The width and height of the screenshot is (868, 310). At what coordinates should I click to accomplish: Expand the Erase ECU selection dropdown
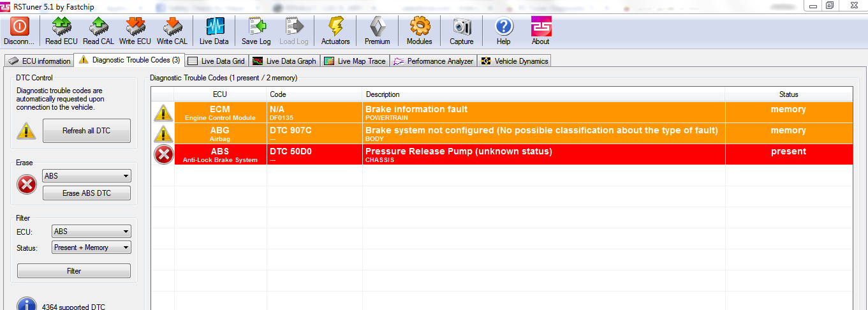click(86, 176)
